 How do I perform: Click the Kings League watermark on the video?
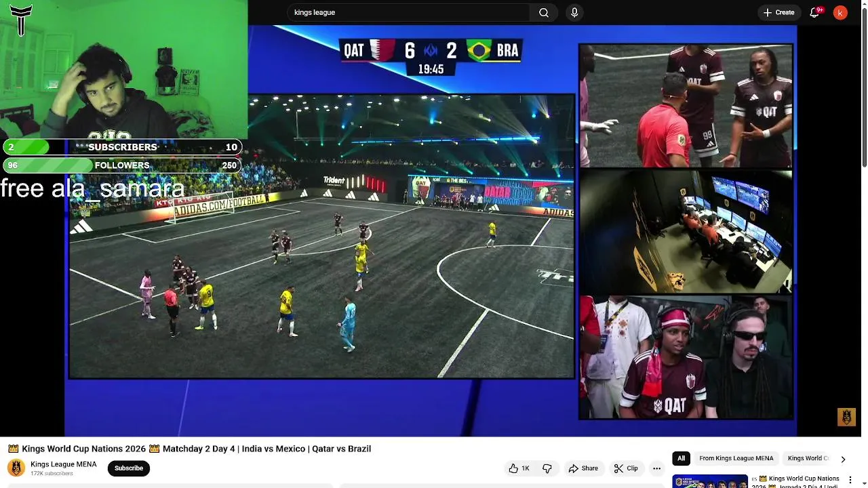(x=846, y=417)
